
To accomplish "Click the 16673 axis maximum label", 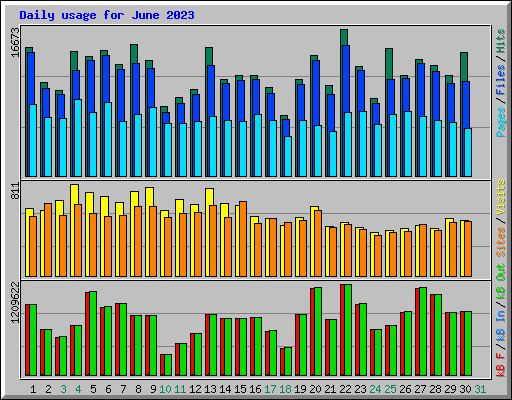I will point(15,42).
